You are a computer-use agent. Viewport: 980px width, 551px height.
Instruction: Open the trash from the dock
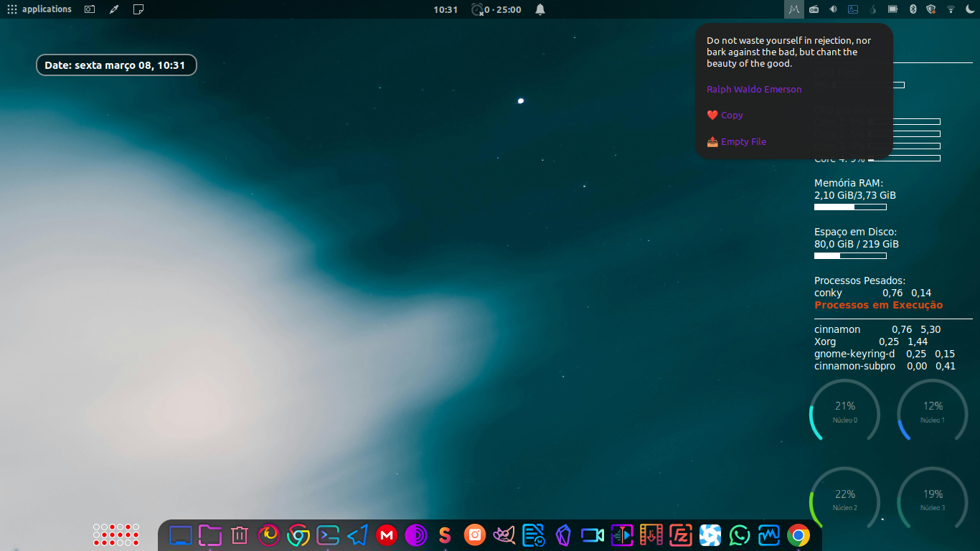click(x=240, y=535)
